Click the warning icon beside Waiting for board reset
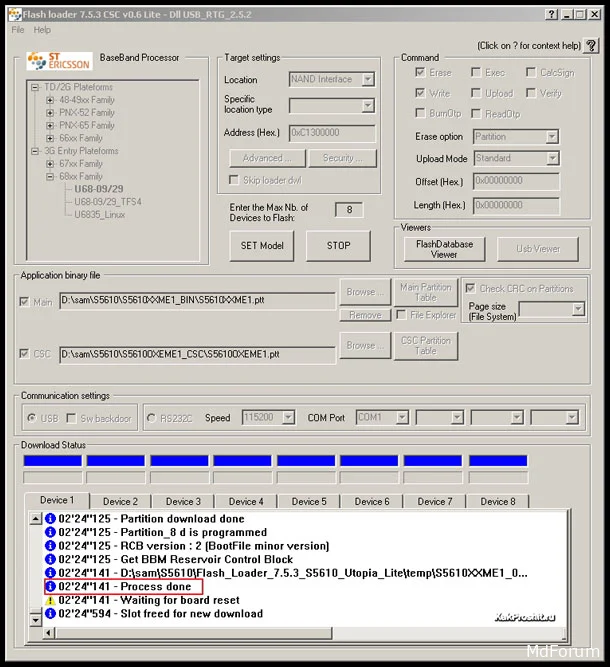This screenshot has width=610, height=667. coord(50,600)
